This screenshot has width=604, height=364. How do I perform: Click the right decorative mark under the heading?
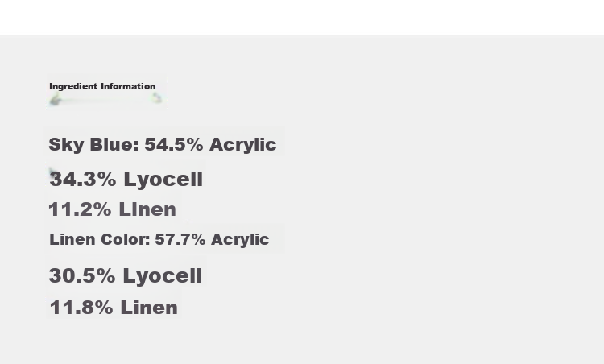(x=156, y=97)
